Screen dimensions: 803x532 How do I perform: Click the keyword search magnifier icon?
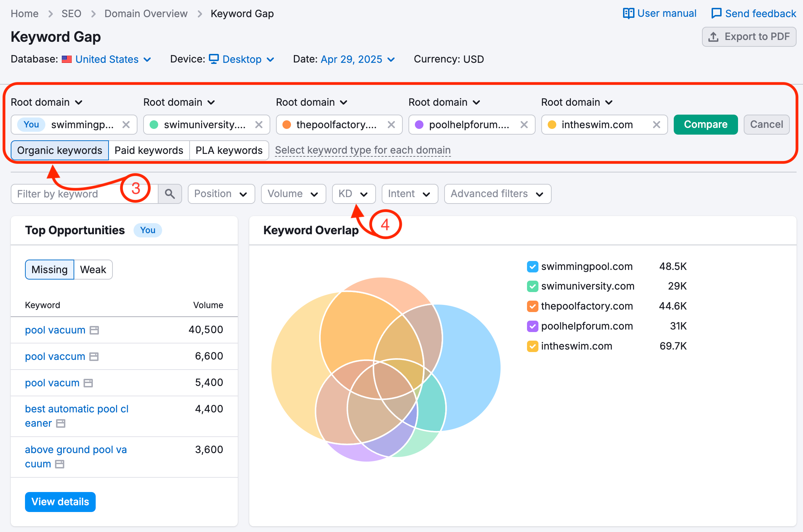click(170, 194)
